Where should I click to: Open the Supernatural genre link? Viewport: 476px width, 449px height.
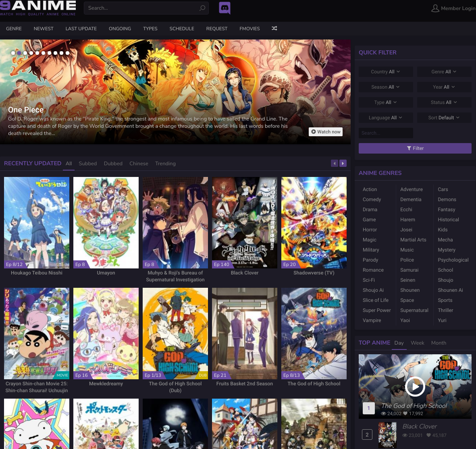(x=414, y=310)
